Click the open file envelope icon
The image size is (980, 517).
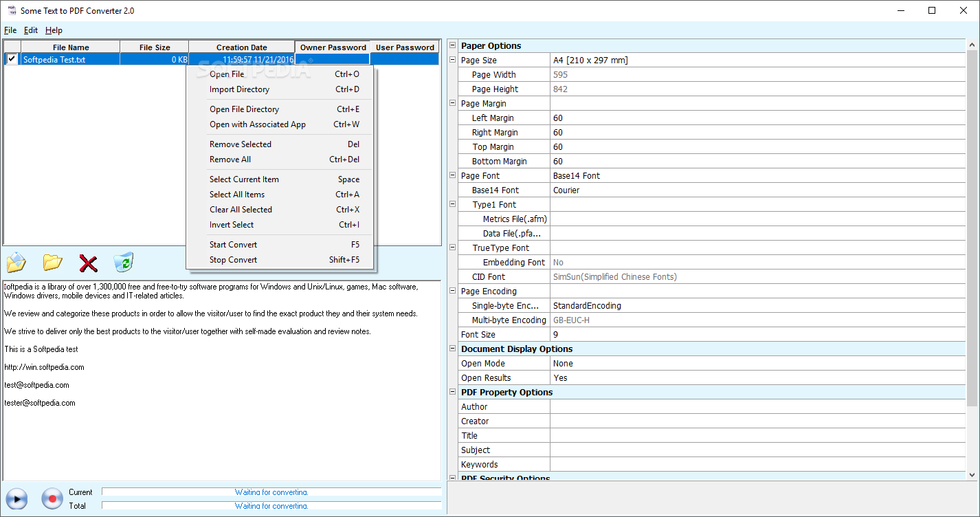pyautogui.click(x=16, y=263)
